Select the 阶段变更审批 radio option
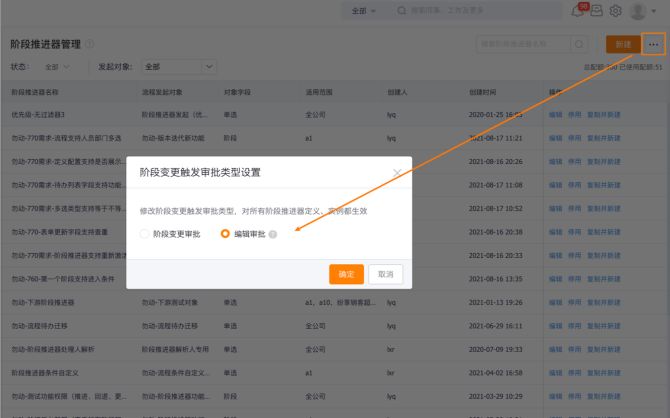This screenshot has width=670, height=418. (146, 233)
